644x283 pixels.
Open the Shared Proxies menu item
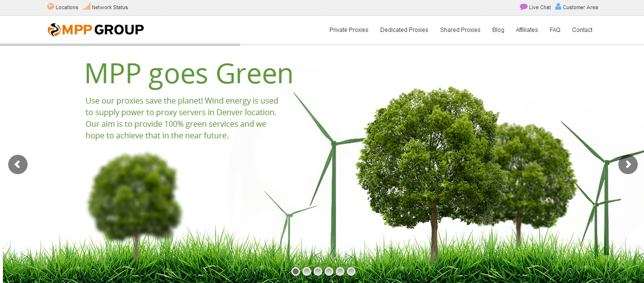click(460, 30)
